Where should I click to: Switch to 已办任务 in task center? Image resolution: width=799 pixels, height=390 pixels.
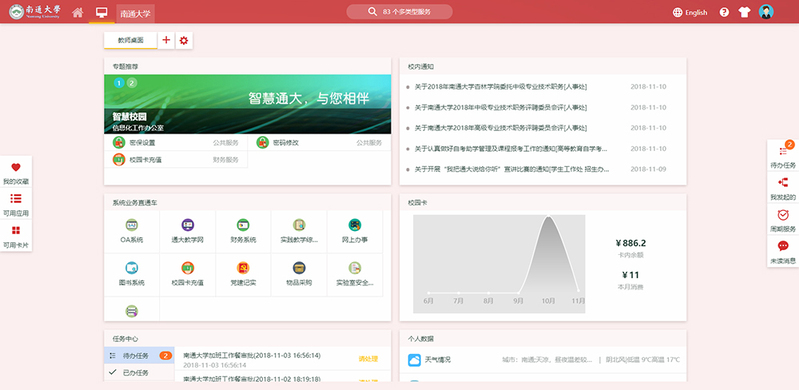click(139, 373)
